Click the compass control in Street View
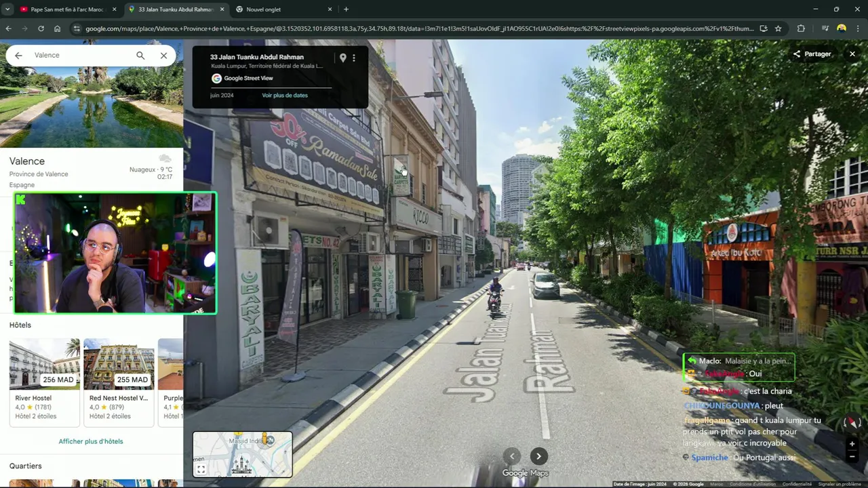 point(852,422)
